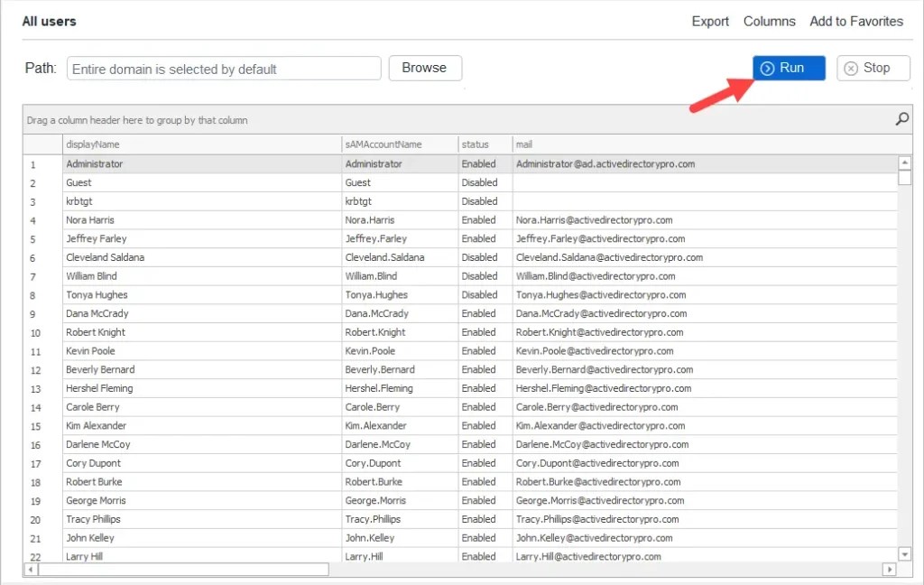Open the Export options
The image size is (924, 585).
coord(710,21)
